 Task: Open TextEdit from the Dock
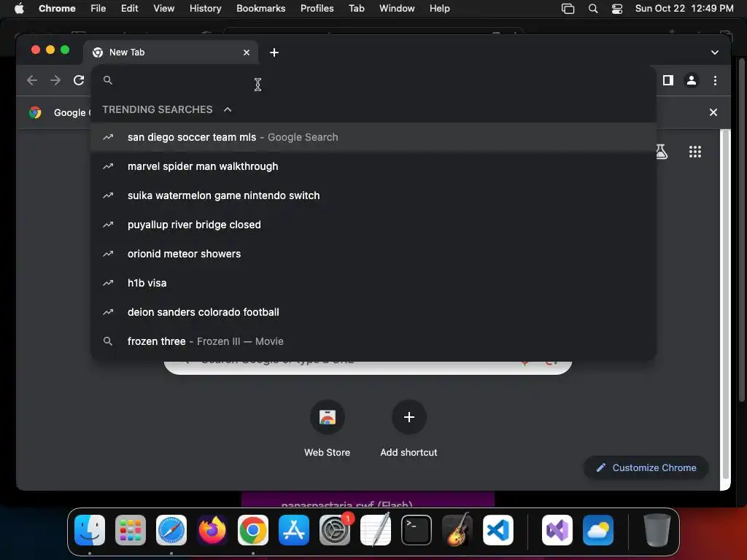[376, 529]
